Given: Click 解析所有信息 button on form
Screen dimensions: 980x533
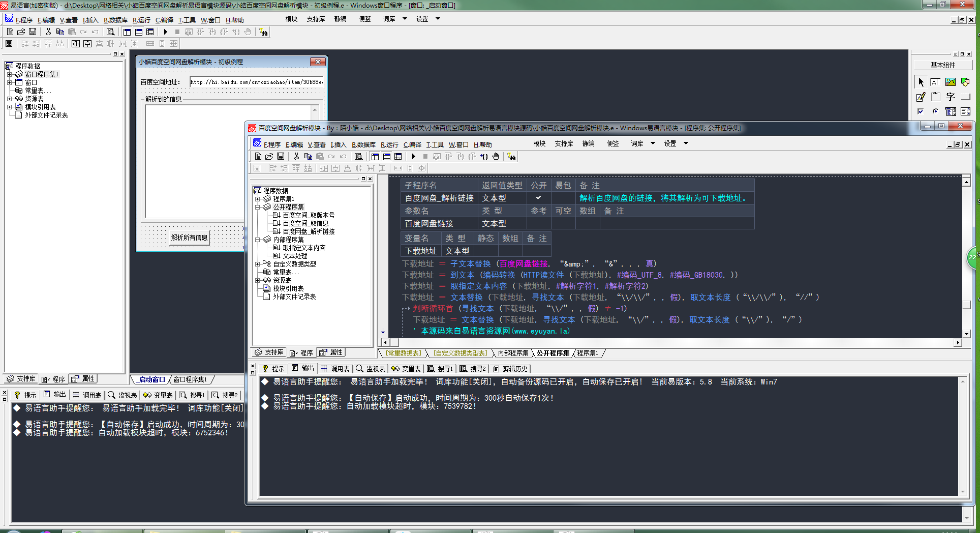Looking at the screenshot, I should click(x=189, y=238).
